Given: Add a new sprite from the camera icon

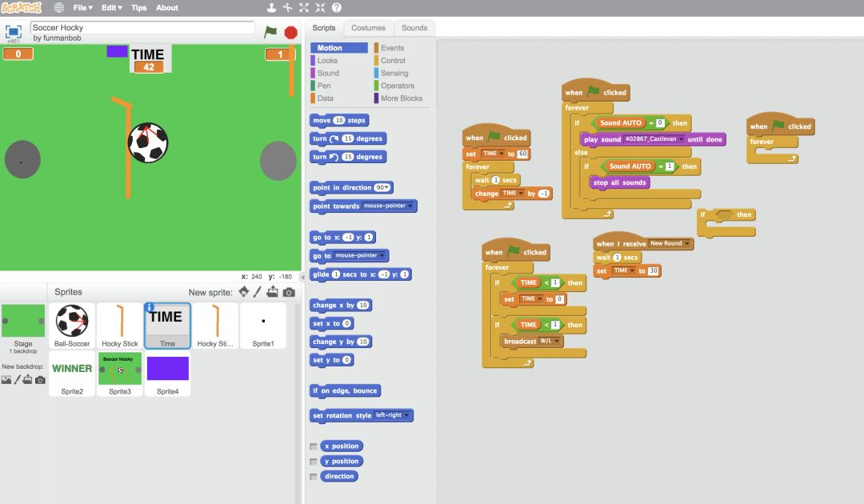Looking at the screenshot, I should (289, 292).
